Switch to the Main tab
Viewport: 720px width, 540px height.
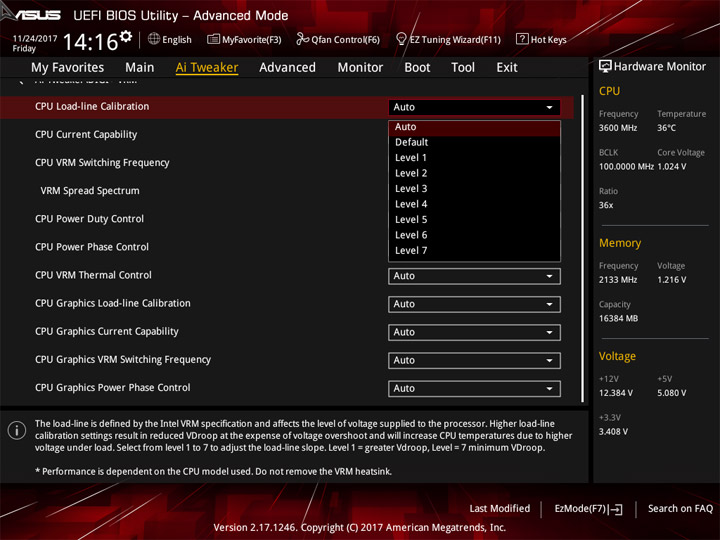pos(140,68)
